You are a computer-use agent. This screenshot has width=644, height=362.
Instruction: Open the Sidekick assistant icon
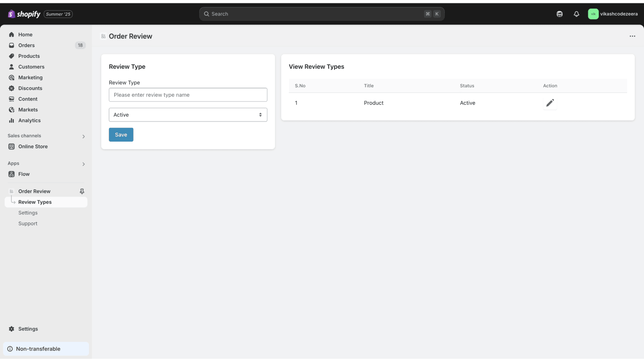click(x=559, y=14)
